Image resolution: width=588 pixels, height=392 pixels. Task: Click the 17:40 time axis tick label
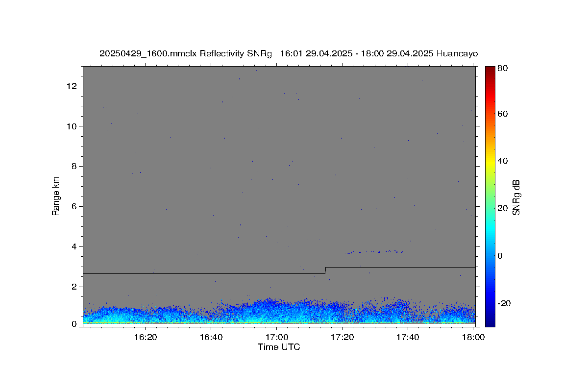(x=408, y=337)
